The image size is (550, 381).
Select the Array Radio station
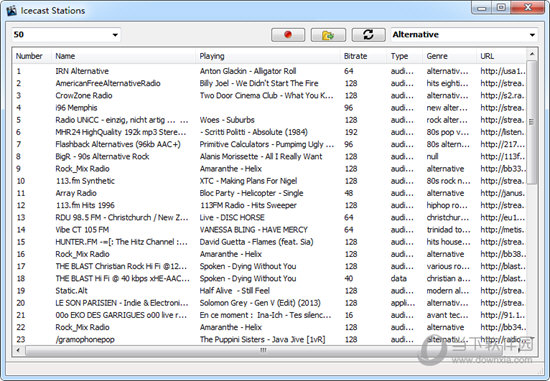tap(76, 193)
